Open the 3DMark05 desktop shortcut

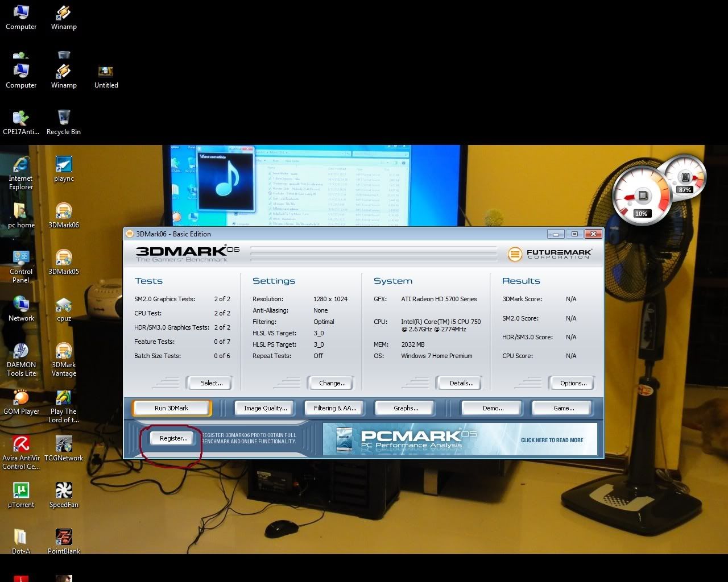click(x=64, y=259)
